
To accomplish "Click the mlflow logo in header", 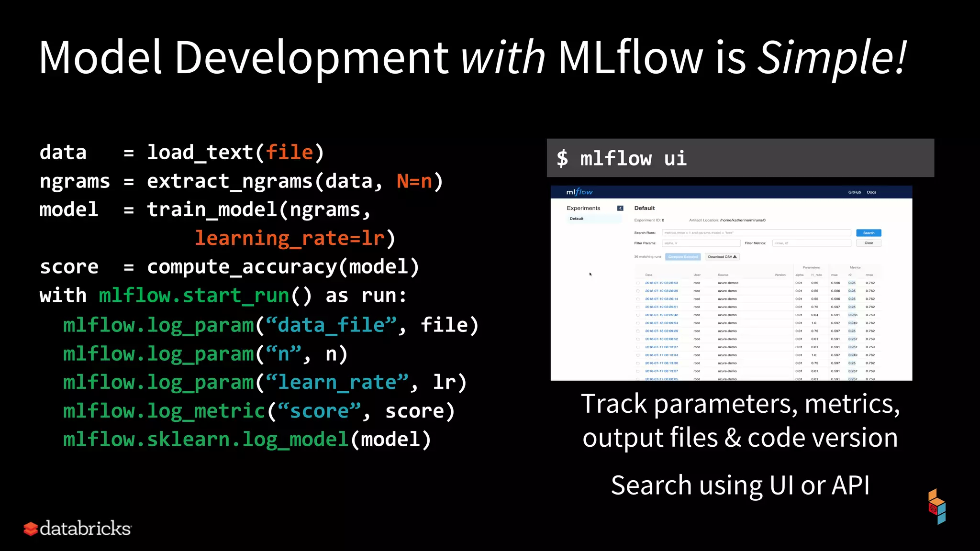I will pyautogui.click(x=579, y=192).
